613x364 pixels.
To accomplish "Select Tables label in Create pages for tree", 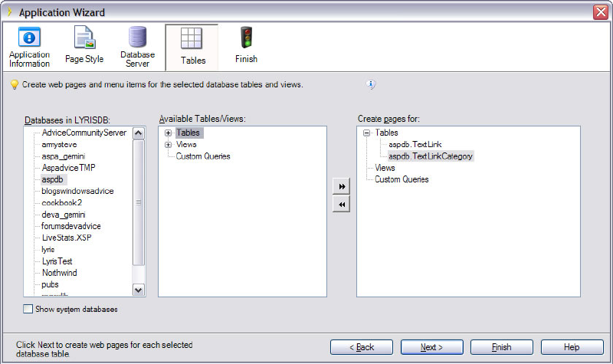I will 387,133.
